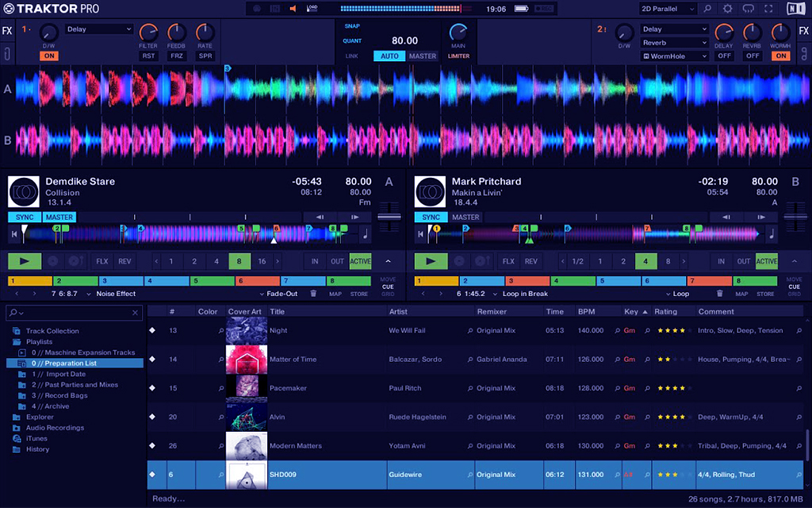Adjust the MAIN volume knob
The image size is (812, 508).
[x=458, y=33]
